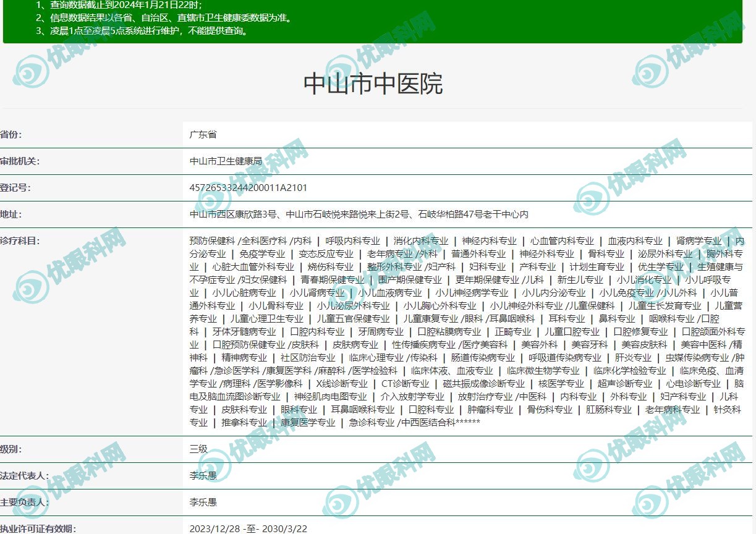Image resolution: width=756 pixels, height=534 pixels.
Task: Click 李乐愚 in the 主要负责人 row
Action: 203,502
